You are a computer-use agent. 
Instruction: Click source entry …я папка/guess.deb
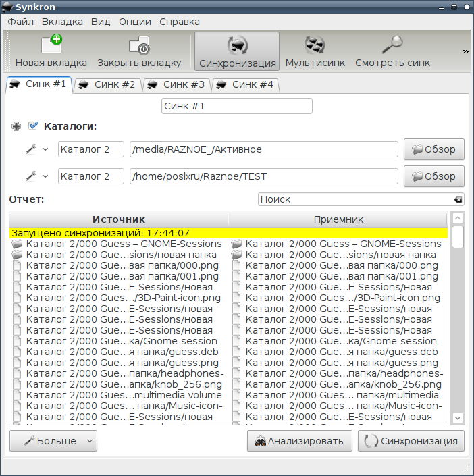(x=122, y=352)
